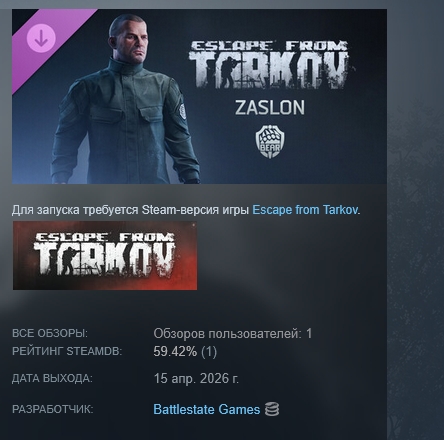Open SteamDB stack icon beside Battlestate Games
The width and height of the screenshot is (444, 440).
pos(272,409)
